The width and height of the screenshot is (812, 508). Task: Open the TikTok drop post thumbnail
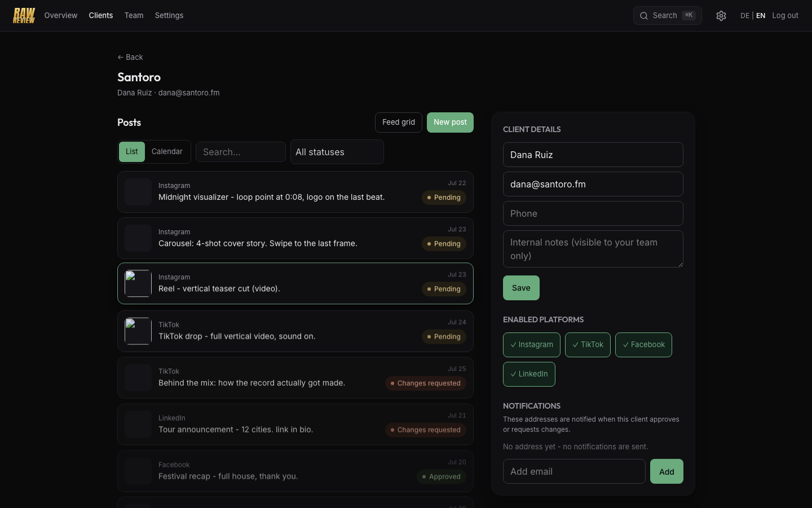(x=138, y=331)
